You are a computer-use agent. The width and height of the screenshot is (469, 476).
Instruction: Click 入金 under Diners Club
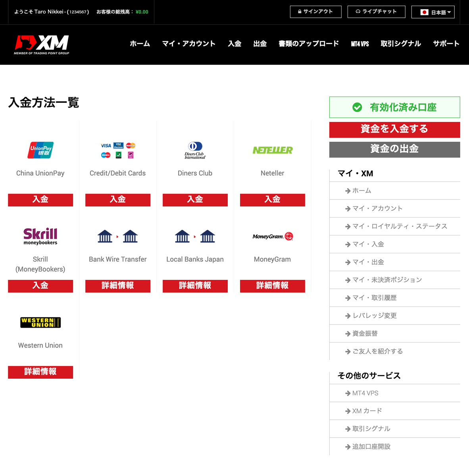pyautogui.click(x=195, y=200)
